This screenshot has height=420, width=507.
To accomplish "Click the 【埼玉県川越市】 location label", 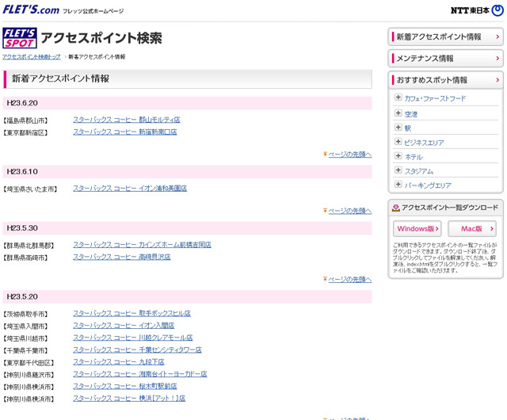I will pyautogui.click(x=25, y=338).
